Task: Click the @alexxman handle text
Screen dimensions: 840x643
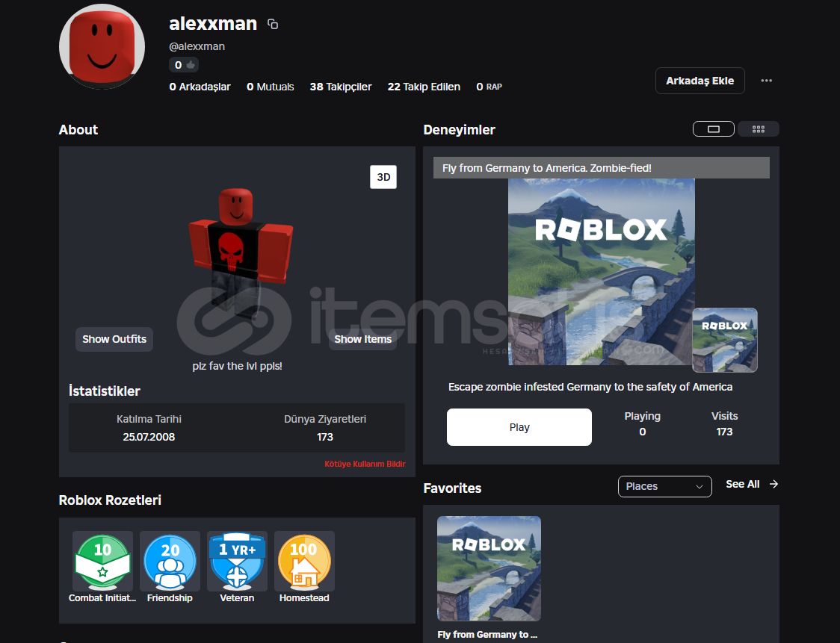Action: [197, 46]
